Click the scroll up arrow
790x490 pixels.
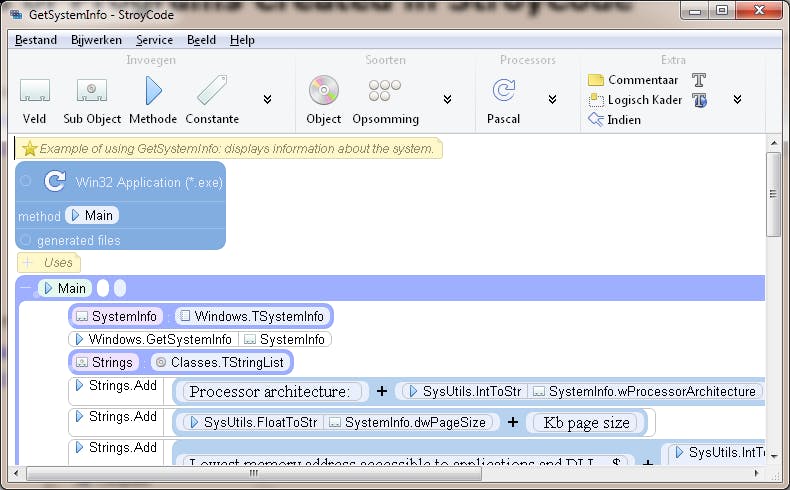click(773, 143)
